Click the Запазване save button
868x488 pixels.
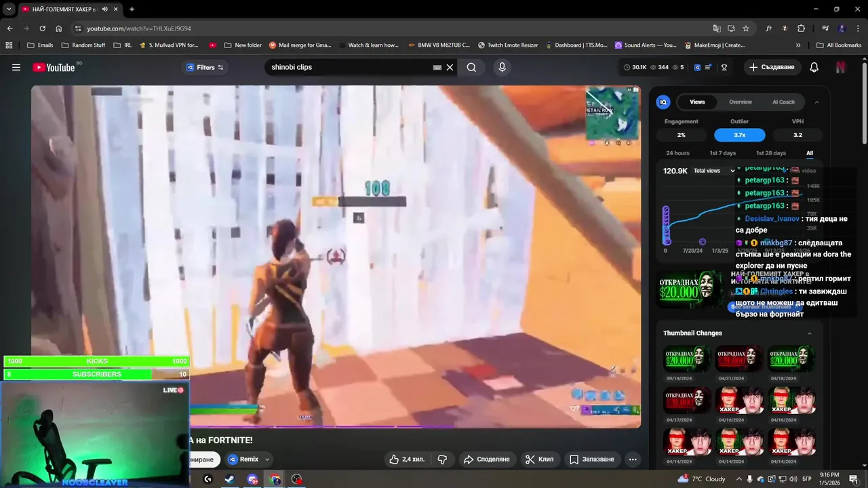(x=592, y=459)
